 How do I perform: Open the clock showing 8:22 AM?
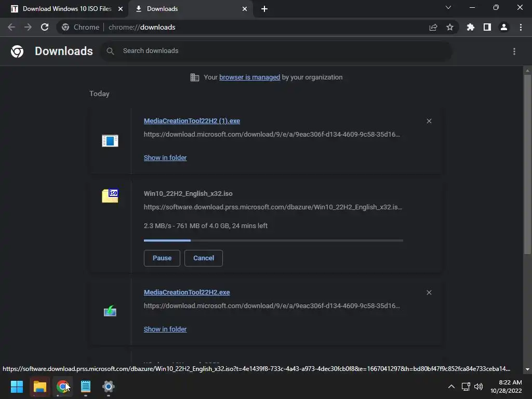click(x=506, y=387)
